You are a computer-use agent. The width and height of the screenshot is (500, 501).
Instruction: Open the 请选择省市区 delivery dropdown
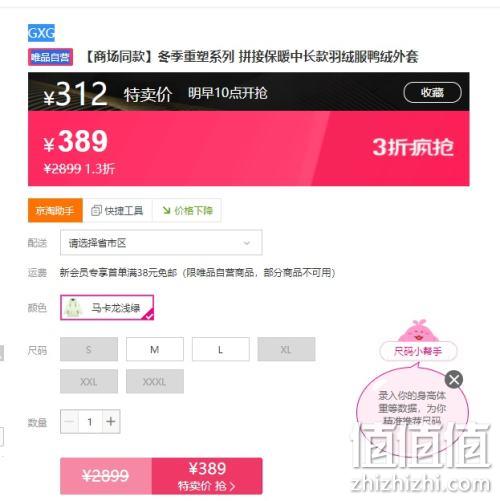pyautogui.click(x=161, y=243)
